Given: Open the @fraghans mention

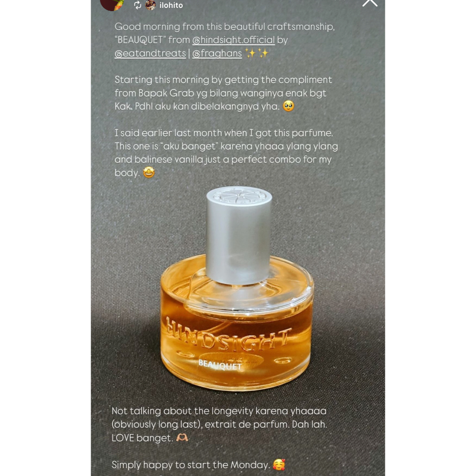Looking at the screenshot, I should 217,53.
